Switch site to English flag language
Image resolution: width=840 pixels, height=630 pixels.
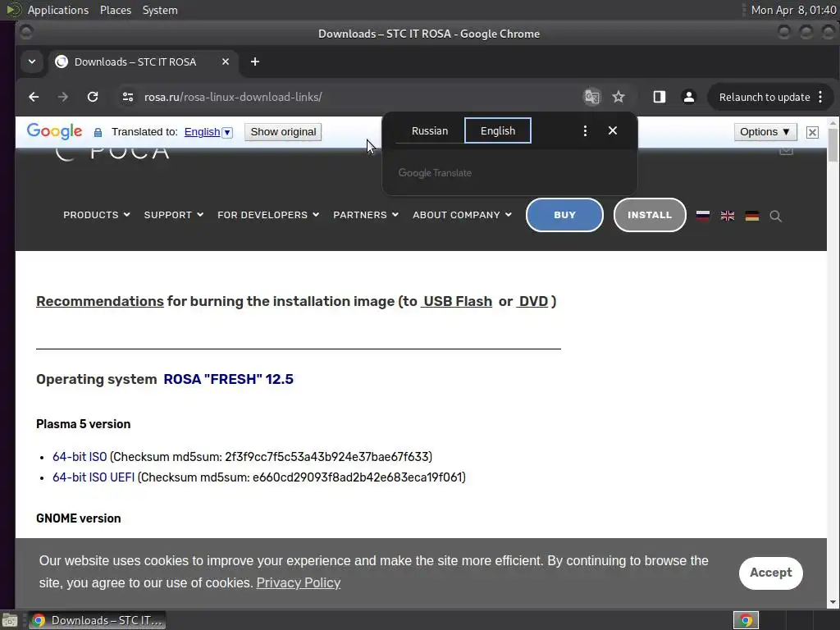728,216
